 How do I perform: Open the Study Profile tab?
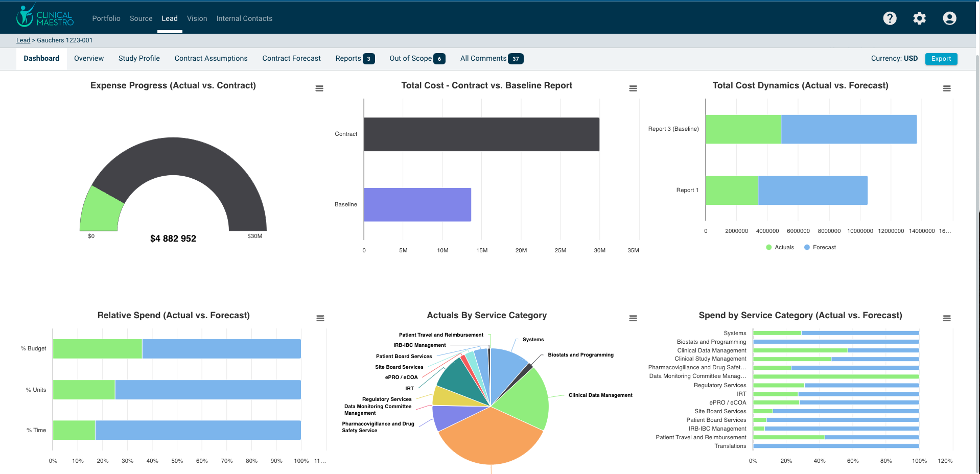139,58
